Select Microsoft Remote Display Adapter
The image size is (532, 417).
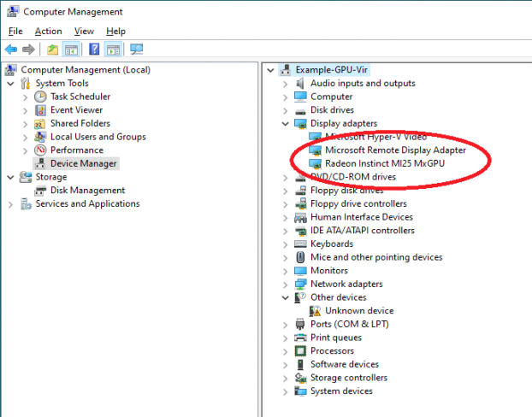(x=396, y=150)
